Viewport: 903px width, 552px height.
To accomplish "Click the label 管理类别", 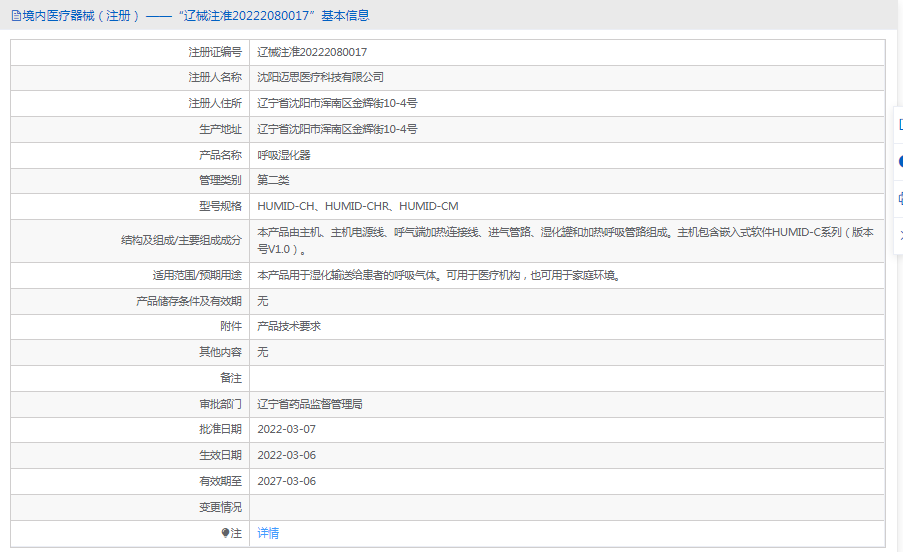I will (221, 180).
